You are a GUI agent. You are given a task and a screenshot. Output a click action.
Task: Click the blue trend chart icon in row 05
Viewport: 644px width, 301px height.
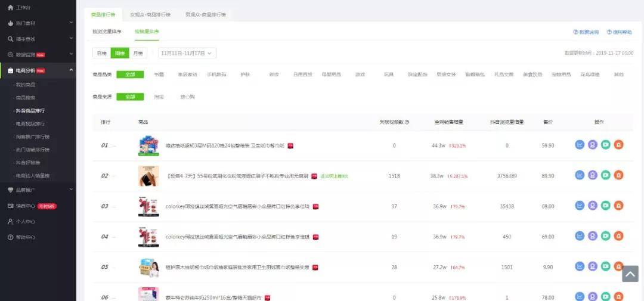coord(580,266)
